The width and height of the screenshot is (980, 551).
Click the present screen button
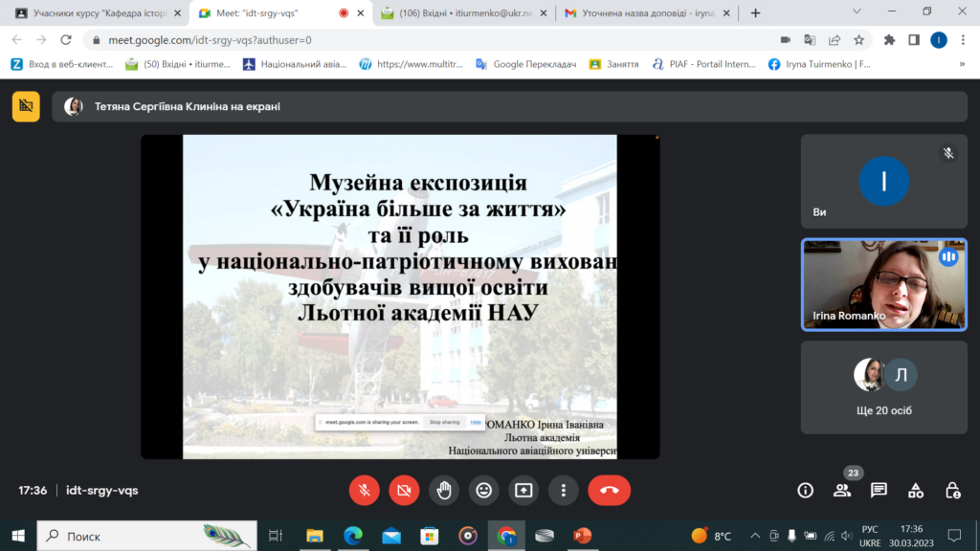[x=523, y=490]
